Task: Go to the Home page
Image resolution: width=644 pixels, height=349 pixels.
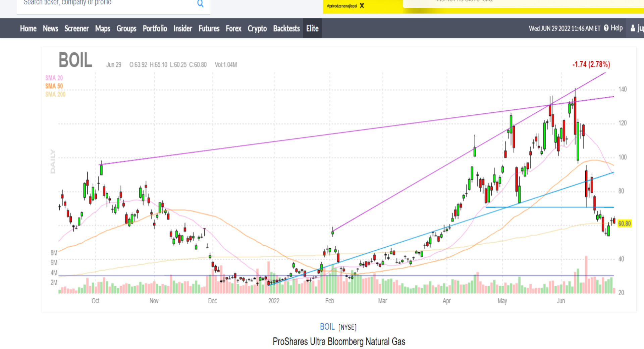Action: click(x=28, y=29)
